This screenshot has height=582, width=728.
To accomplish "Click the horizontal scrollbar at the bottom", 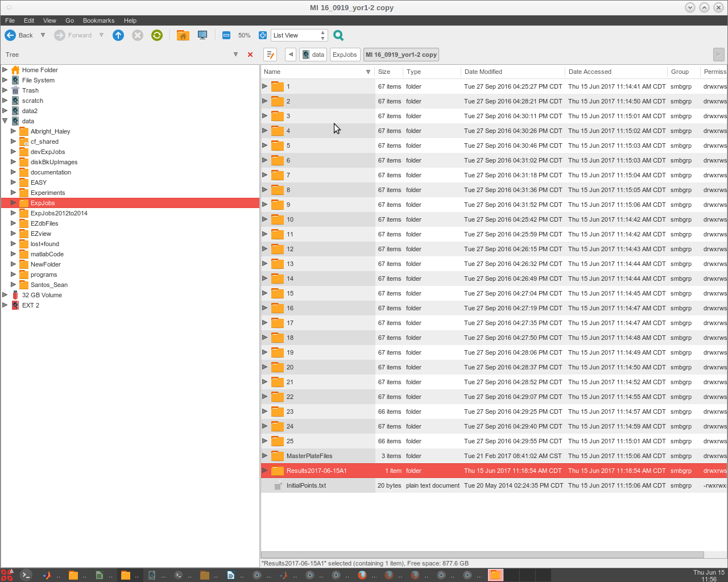I will point(482,555).
